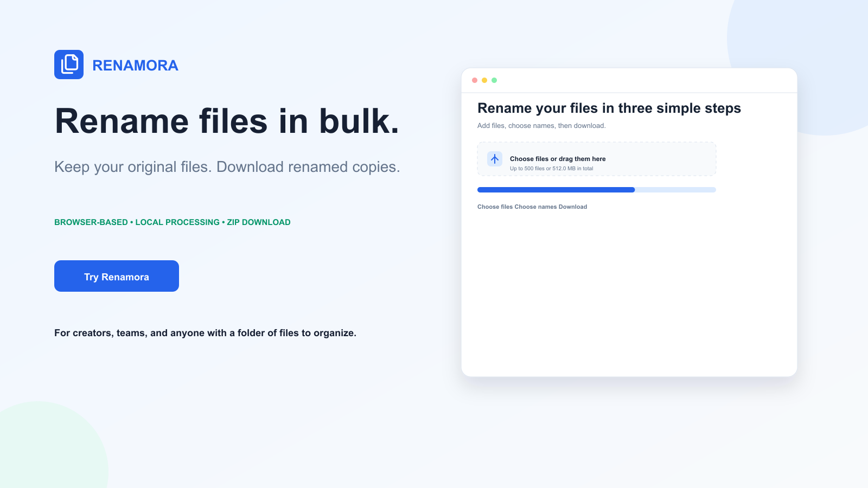
Task: Click the 'BROWSER-BASED • LOCAL PROCESSING • ZIP DOWNLOAD' text
Action: coord(173,222)
